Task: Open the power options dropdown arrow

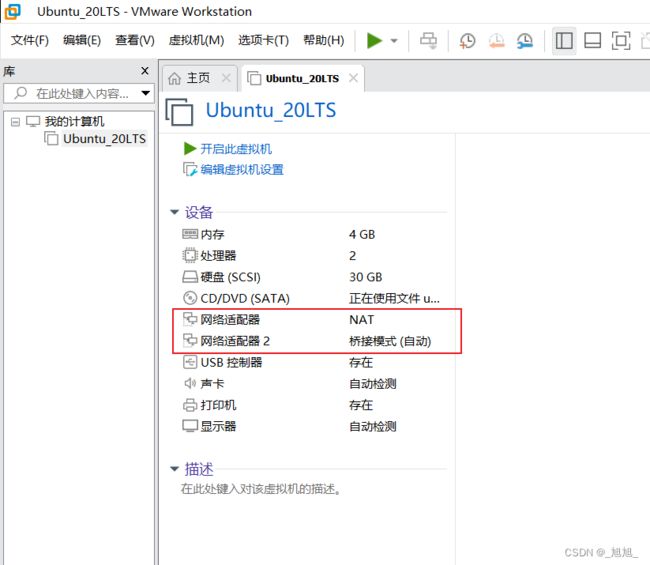Action: pyautogui.click(x=394, y=41)
